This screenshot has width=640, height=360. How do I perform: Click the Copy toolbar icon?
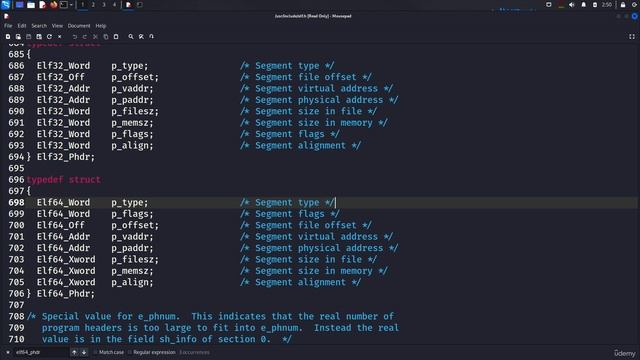coord(106,37)
